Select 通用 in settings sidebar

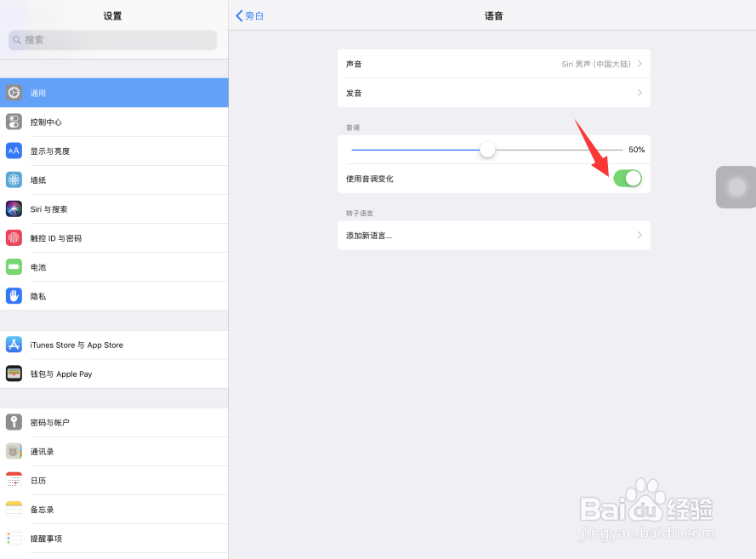pyautogui.click(x=114, y=93)
